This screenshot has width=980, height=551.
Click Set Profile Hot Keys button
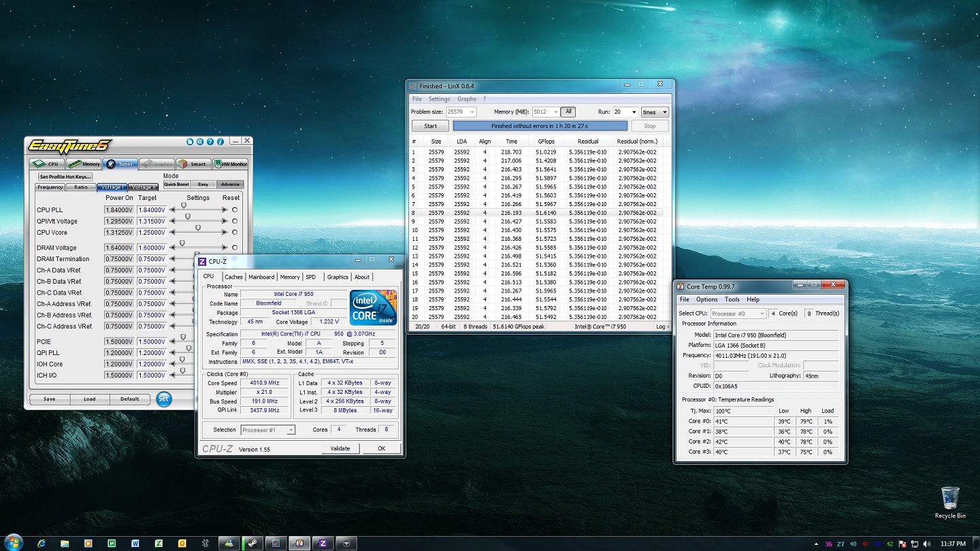coord(65,177)
